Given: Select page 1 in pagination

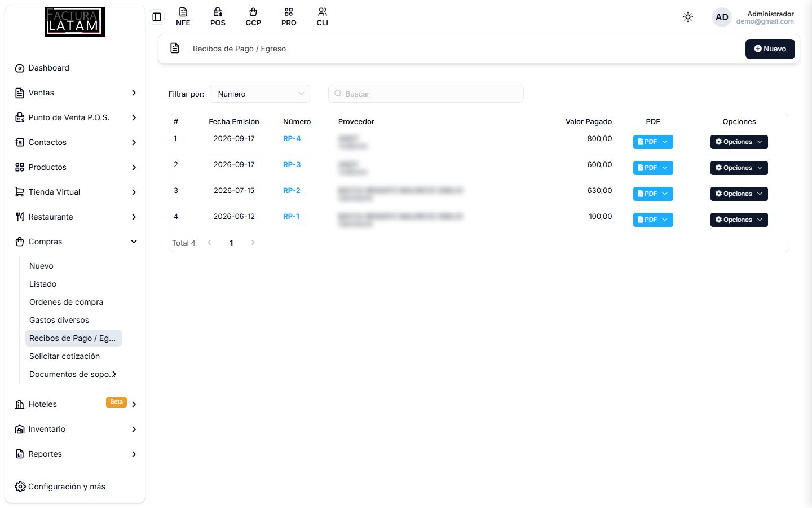Looking at the screenshot, I should click(x=231, y=243).
